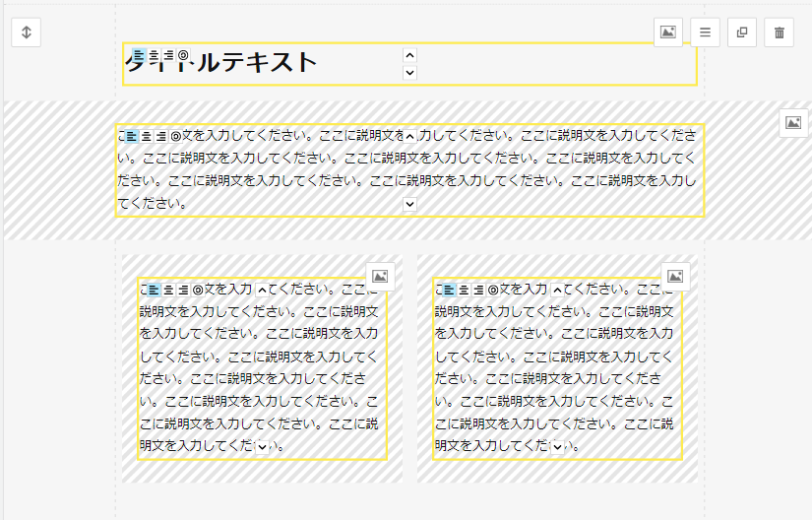812x520 pixels.
Task: Click the move section up/down arrow handle
Action: (27, 32)
